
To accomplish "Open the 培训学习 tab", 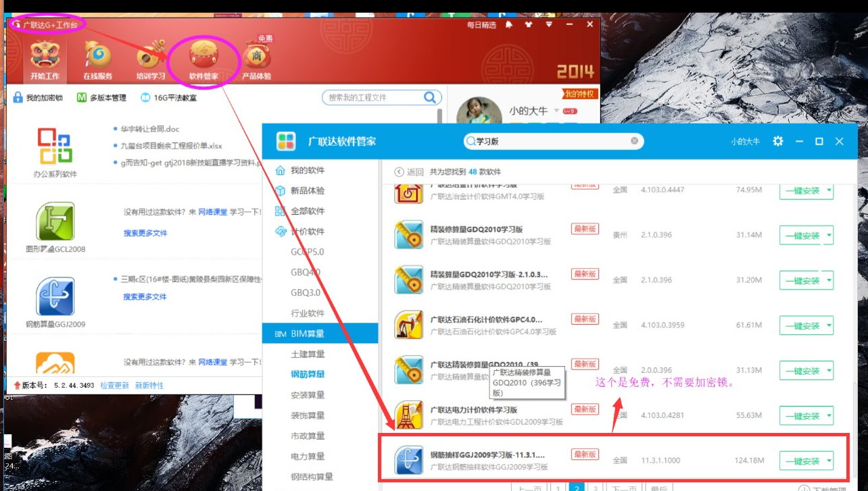I will pyautogui.click(x=151, y=61).
